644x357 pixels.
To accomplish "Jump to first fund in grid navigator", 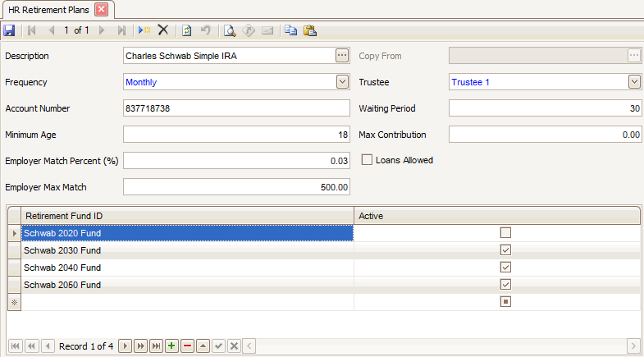I will point(16,346).
